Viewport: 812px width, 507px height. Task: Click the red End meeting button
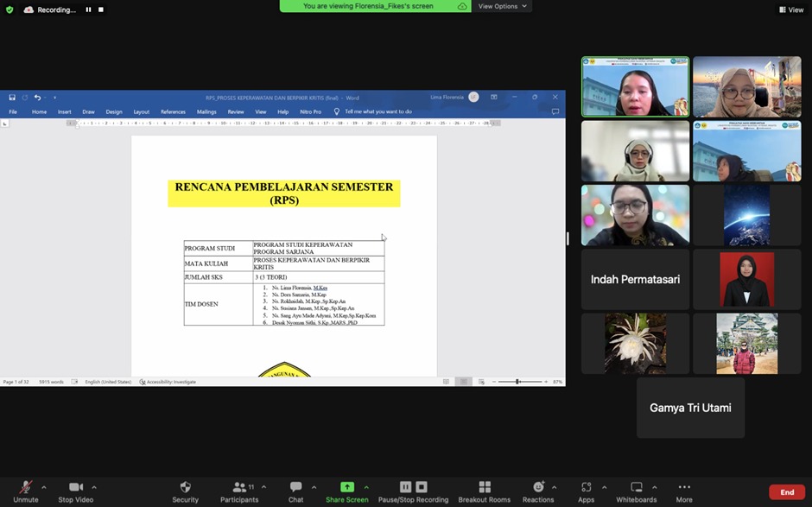click(x=786, y=492)
